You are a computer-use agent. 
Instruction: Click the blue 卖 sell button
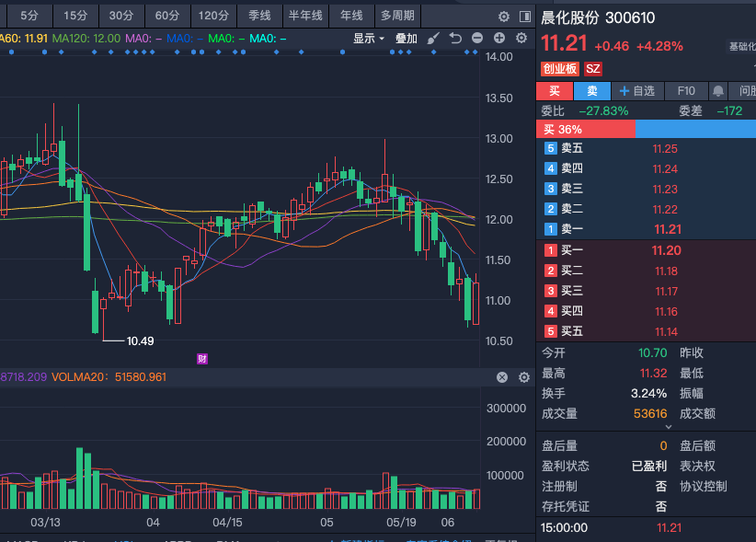click(x=592, y=91)
